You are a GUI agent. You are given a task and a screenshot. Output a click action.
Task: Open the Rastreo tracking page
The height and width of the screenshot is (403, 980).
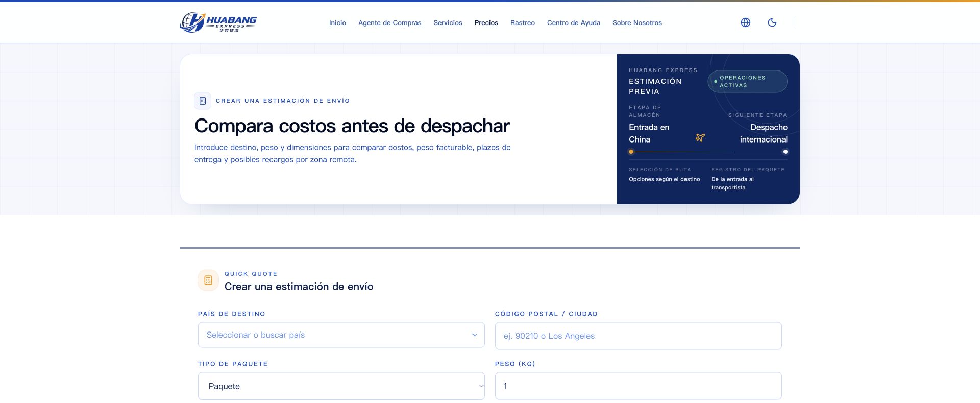tap(523, 23)
